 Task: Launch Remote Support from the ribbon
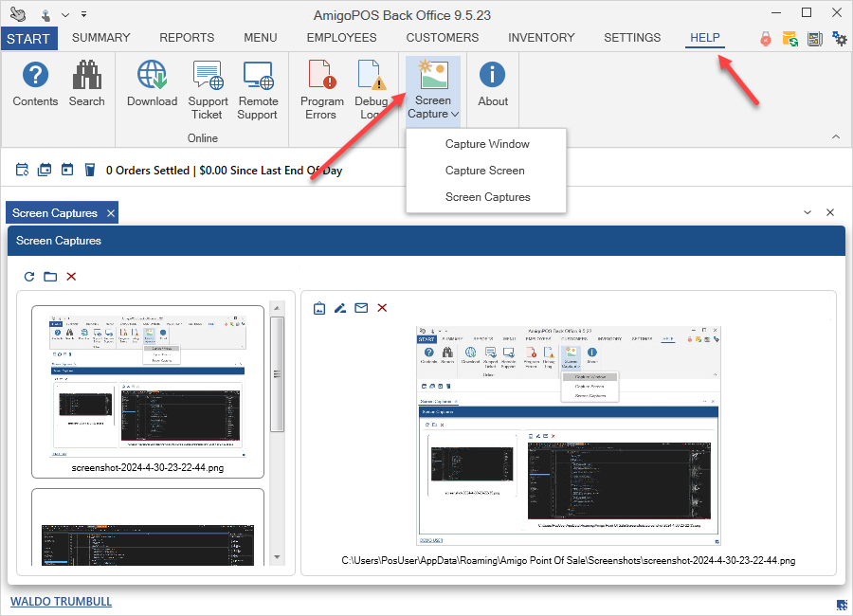(258, 90)
